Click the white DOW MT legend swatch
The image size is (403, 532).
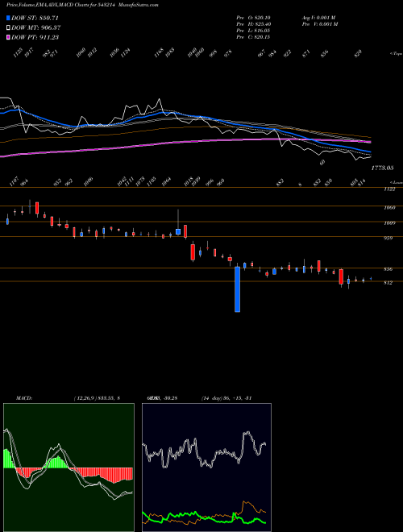point(9,28)
